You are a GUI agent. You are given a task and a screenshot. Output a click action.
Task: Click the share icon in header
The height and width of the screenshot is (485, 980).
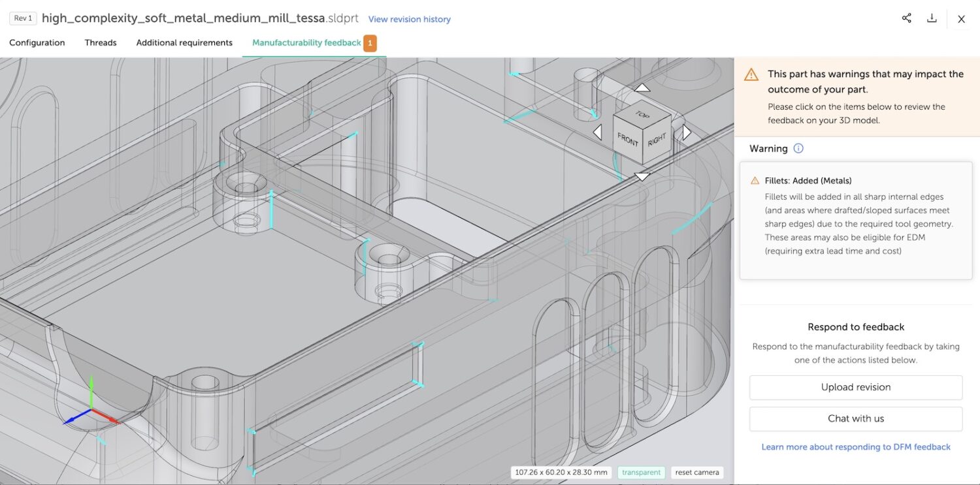[906, 18]
